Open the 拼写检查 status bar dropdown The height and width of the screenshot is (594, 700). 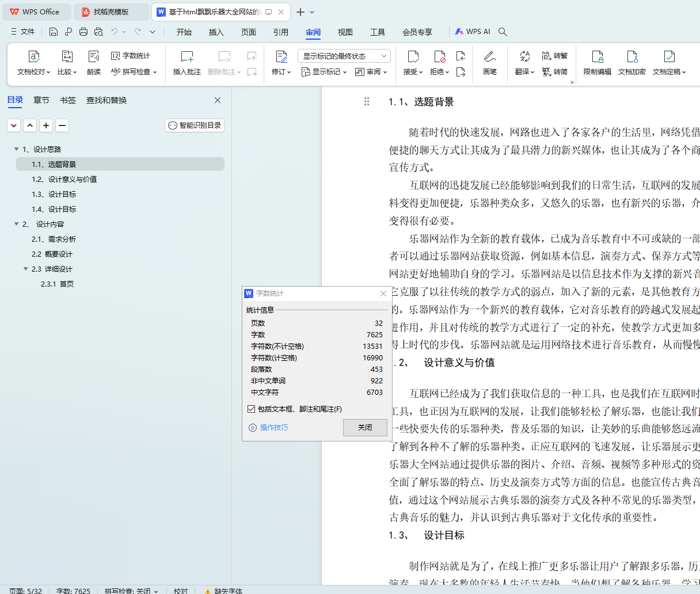(156, 591)
